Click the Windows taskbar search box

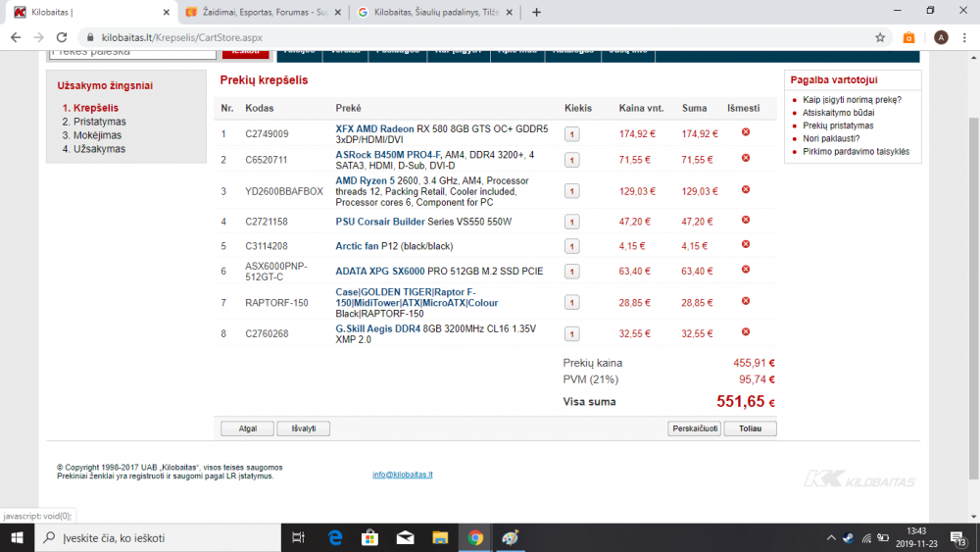158,537
